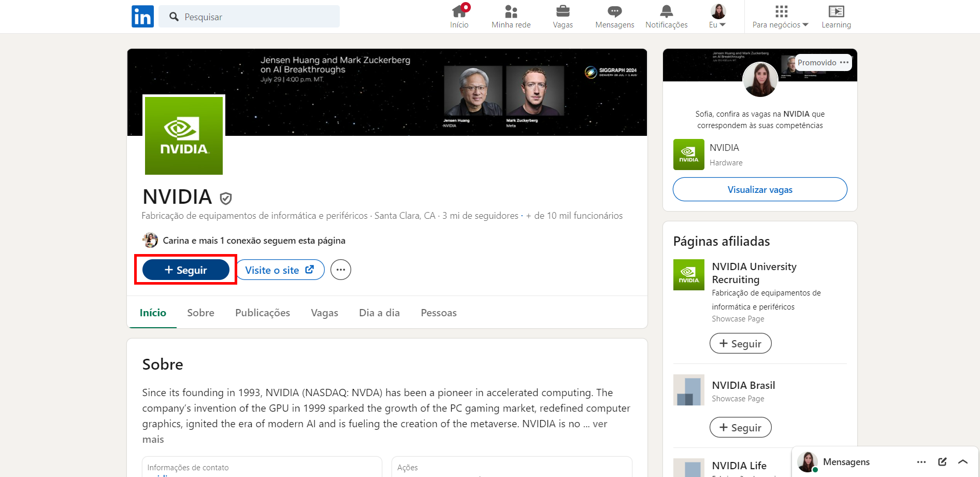Image resolution: width=980 pixels, height=477 pixels.
Task: Switch to the Publicações tab
Action: 263,313
